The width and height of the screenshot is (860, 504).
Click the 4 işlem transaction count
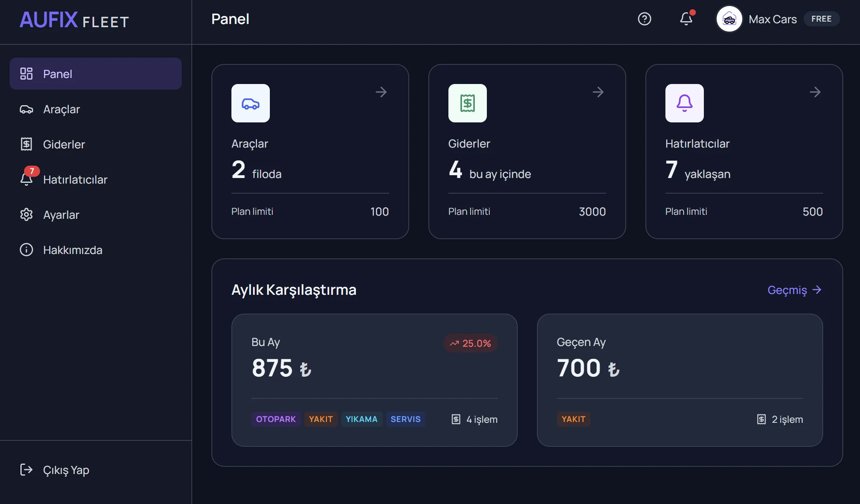coord(482,419)
